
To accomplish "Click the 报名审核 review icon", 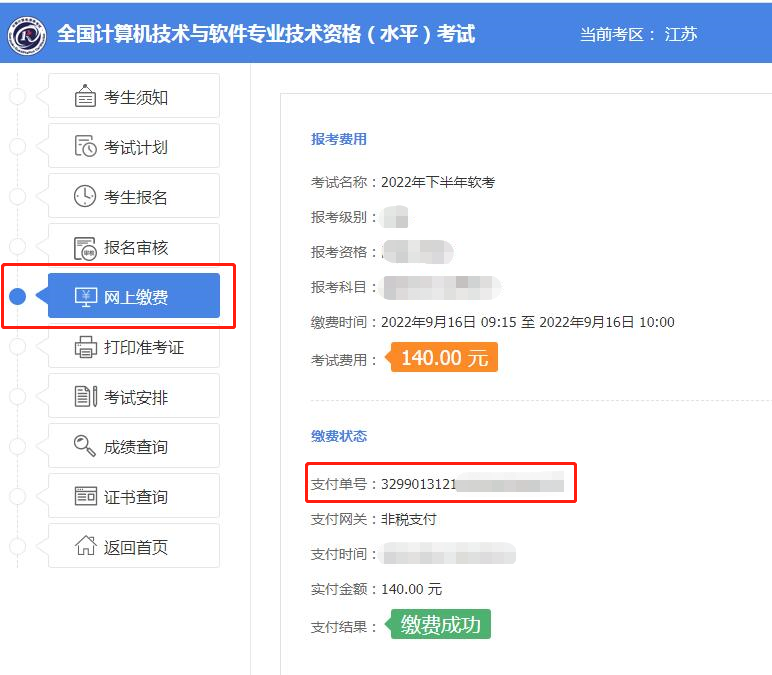I will (85, 247).
